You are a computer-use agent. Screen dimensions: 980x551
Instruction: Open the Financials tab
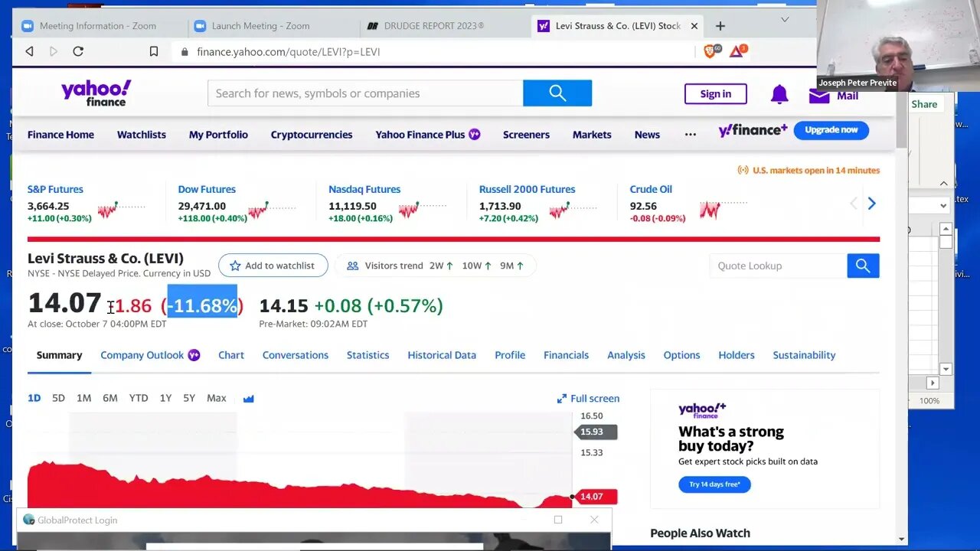tap(566, 355)
